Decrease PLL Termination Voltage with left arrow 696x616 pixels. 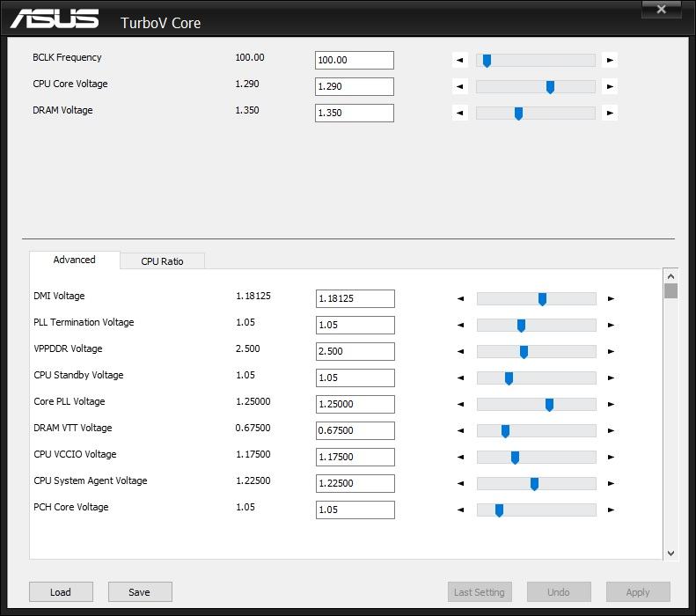click(461, 325)
